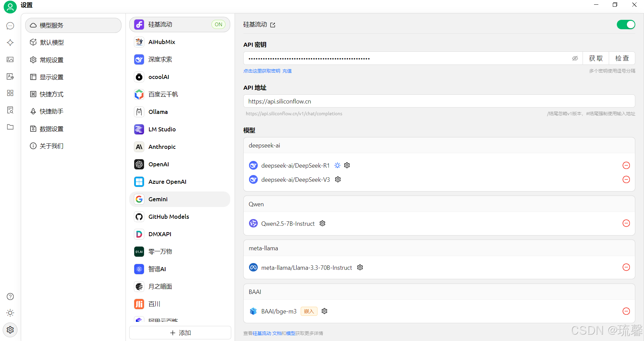Viewport: 644px width, 341px height.
Task: Open the image painting sidebar icon
Action: tap(10, 59)
